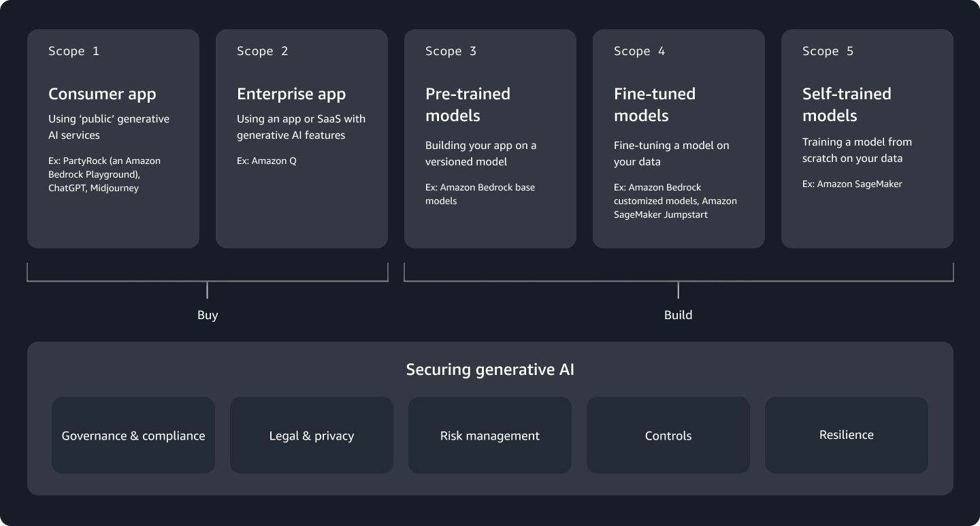The image size is (980, 526).
Task: Click the Ex: Amazon Q example text
Action: (267, 161)
